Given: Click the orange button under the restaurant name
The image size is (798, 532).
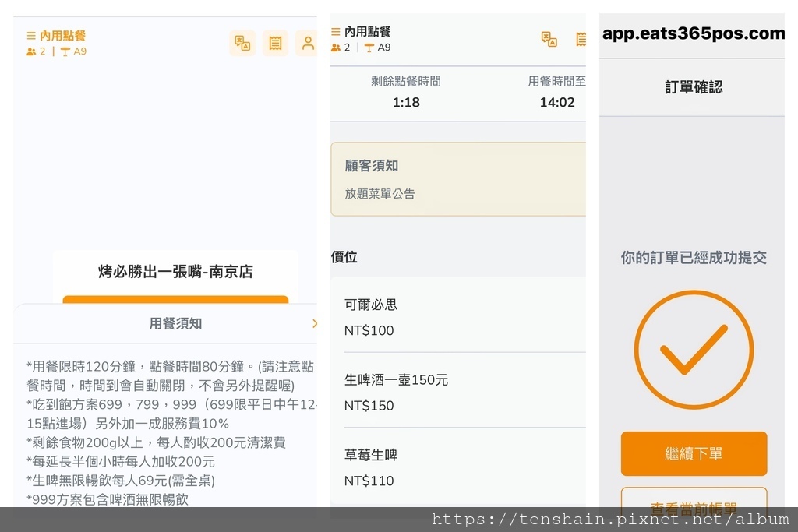Looking at the screenshot, I should point(175,300).
